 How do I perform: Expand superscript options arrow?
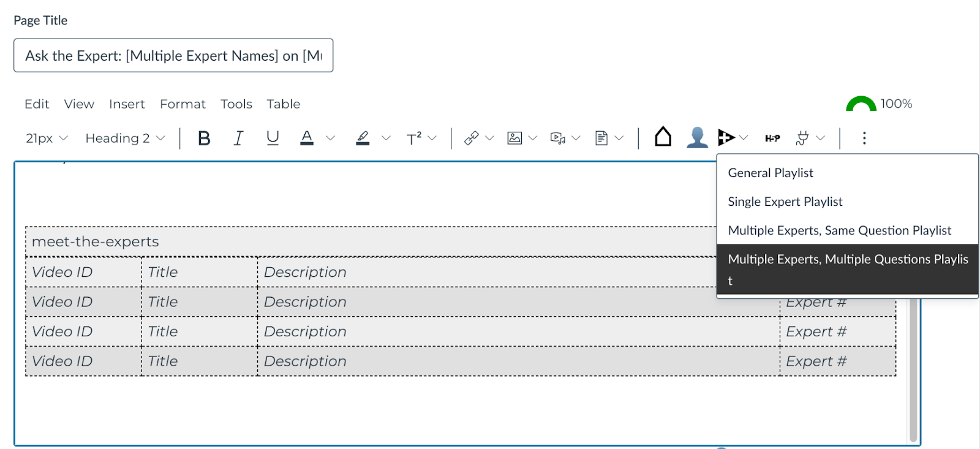[x=432, y=138]
